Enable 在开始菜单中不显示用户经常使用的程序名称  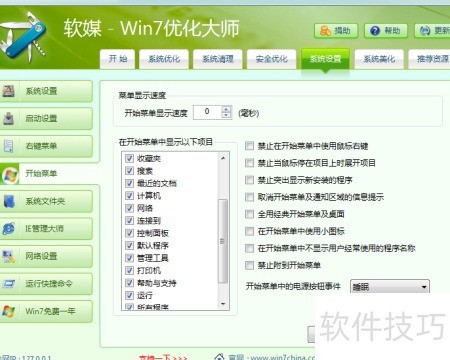coord(249,248)
